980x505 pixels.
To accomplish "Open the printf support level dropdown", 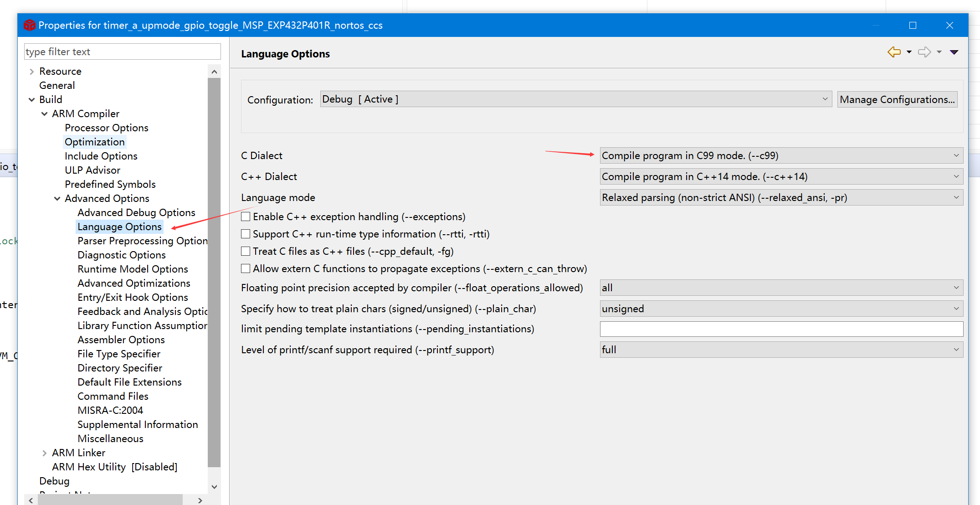I will pos(781,350).
